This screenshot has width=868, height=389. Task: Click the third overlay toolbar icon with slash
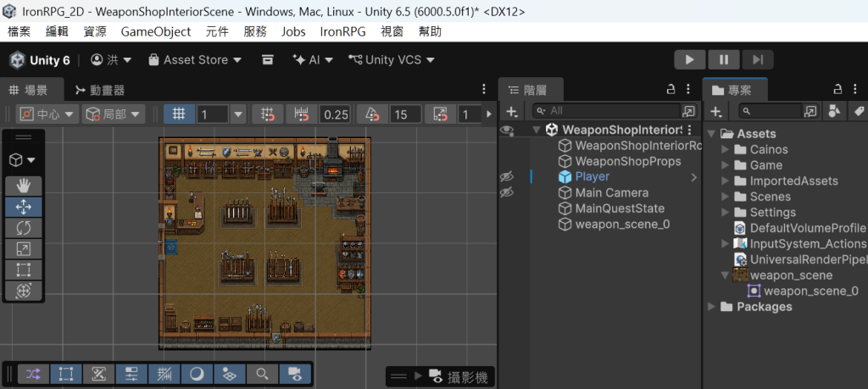click(x=98, y=374)
